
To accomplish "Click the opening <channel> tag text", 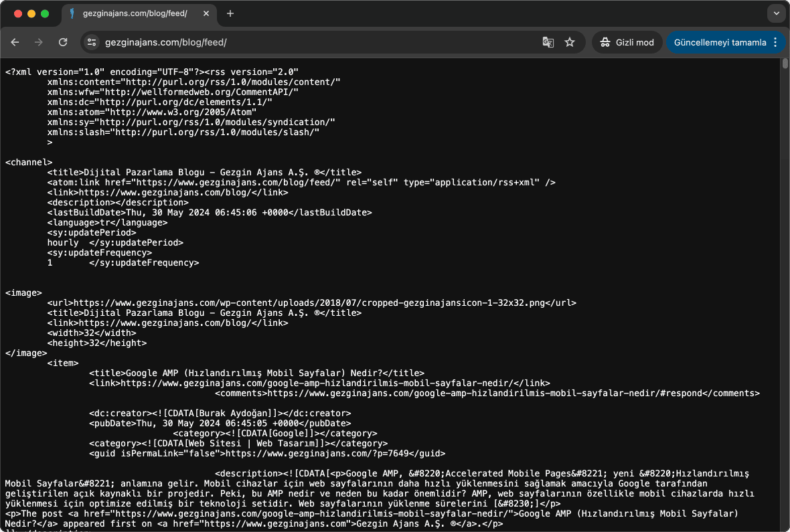I will point(29,162).
